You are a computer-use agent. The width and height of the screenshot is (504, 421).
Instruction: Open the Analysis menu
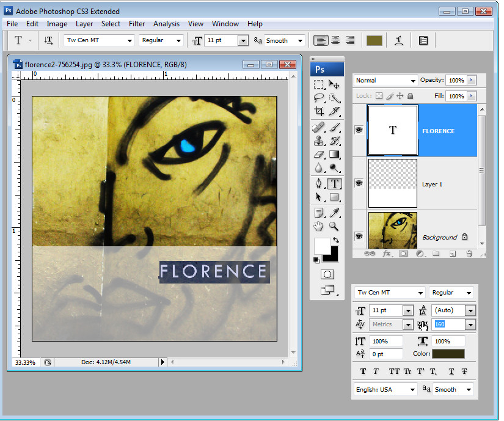(x=166, y=24)
